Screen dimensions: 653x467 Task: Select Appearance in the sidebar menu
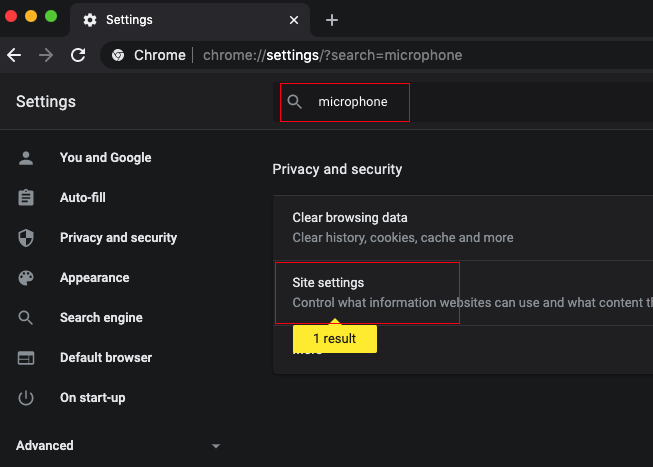tap(94, 278)
